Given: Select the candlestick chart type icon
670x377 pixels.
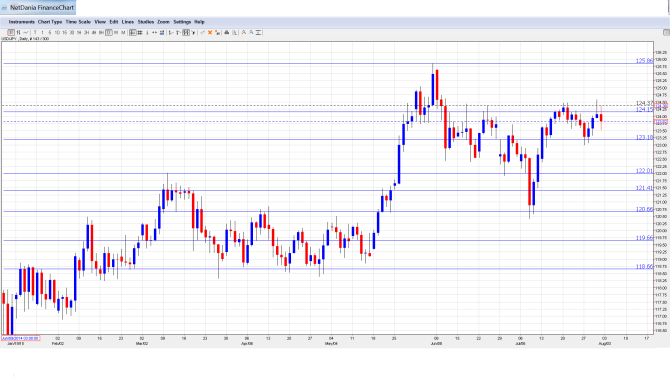Looking at the screenshot, I should click(x=11, y=32).
